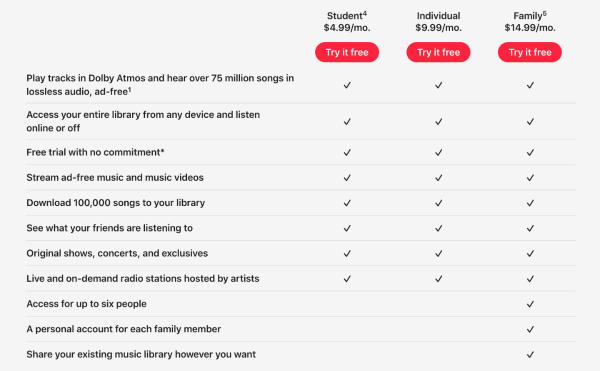The height and width of the screenshot is (371, 600).
Task: Click Individual checkmark for See what friends listening
Action: click(439, 228)
